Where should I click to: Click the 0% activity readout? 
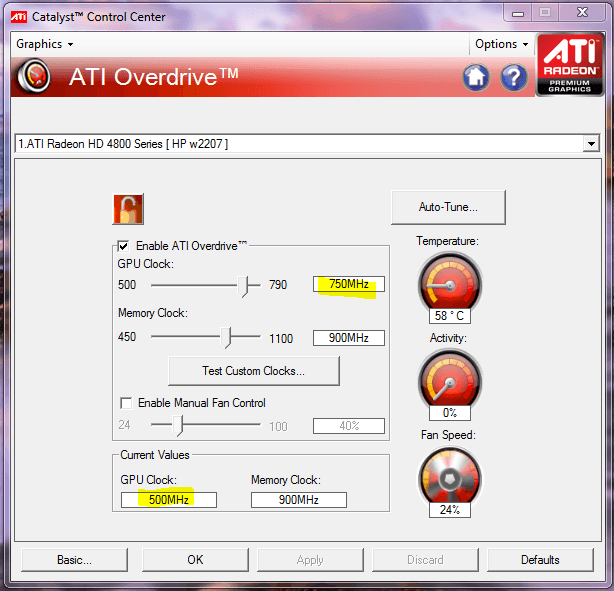(x=450, y=413)
